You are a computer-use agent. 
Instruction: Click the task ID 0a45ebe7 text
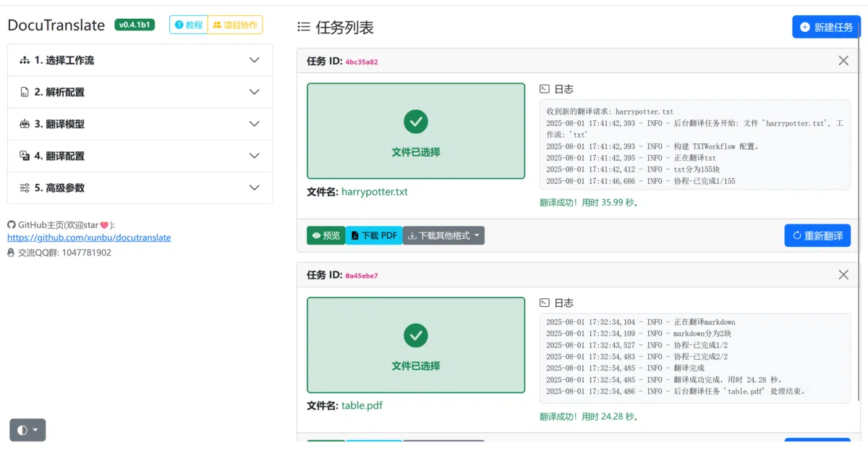tap(362, 276)
